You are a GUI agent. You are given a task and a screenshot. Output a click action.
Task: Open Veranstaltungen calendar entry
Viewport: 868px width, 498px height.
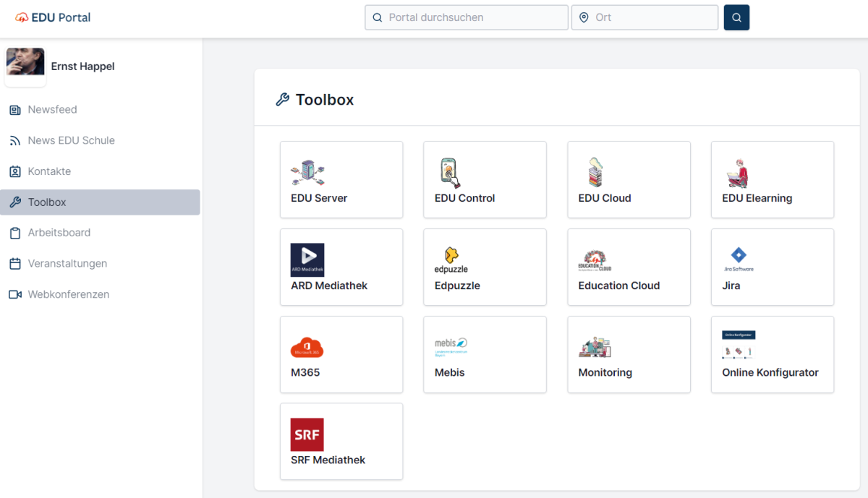point(67,264)
